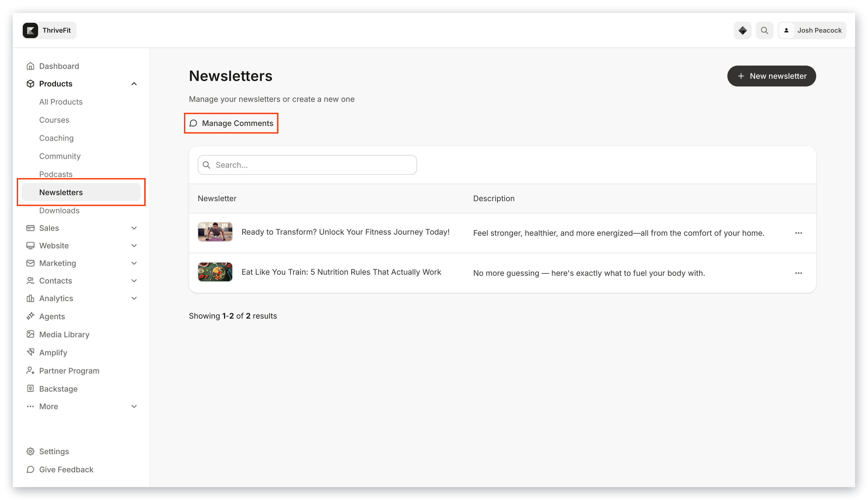Image resolution: width=868 pixels, height=500 pixels.
Task: Click the Sales card icon
Action: click(x=30, y=228)
